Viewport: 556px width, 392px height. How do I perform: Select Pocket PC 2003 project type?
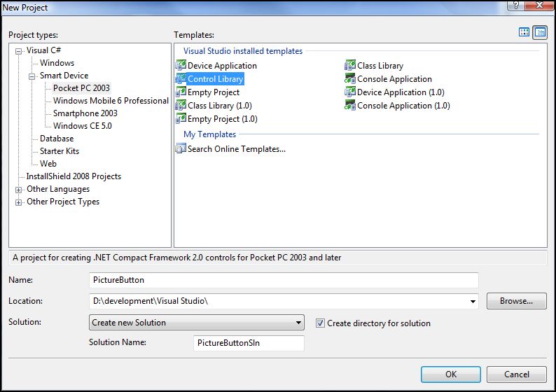pos(81,88)
